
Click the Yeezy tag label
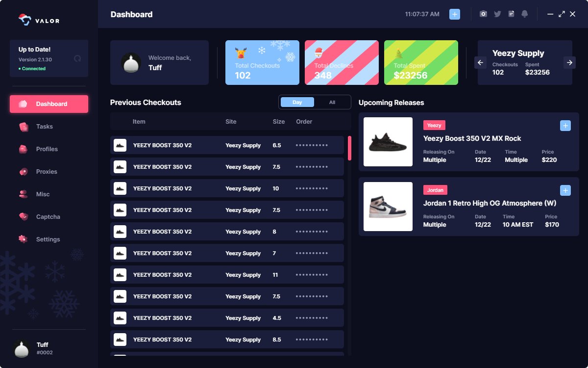434,125
